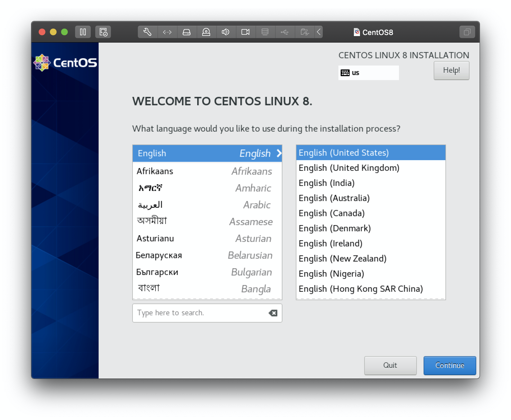Click the sound speaker toolbar icon
This screenshot has width=511, height=420.
(226, 32)
